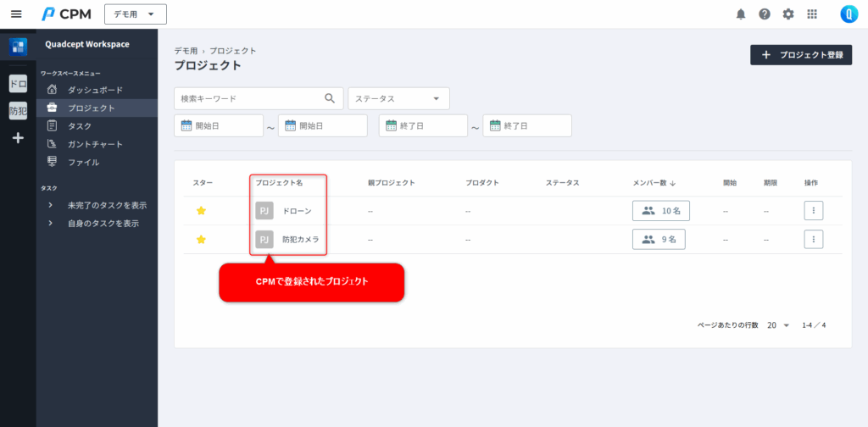
Task: Toggle the star for 防犯カメラ project
Action: click(x=201, y=240)
